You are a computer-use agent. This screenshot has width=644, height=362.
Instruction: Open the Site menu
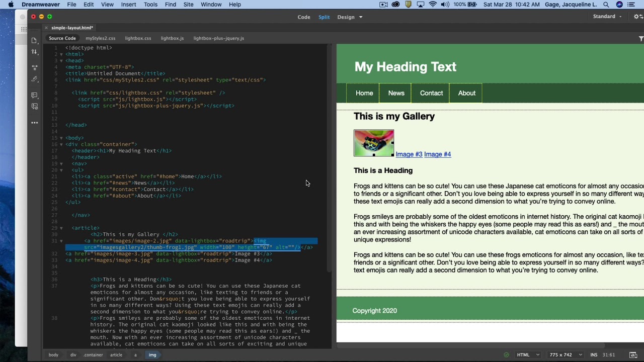click(188, 5)
